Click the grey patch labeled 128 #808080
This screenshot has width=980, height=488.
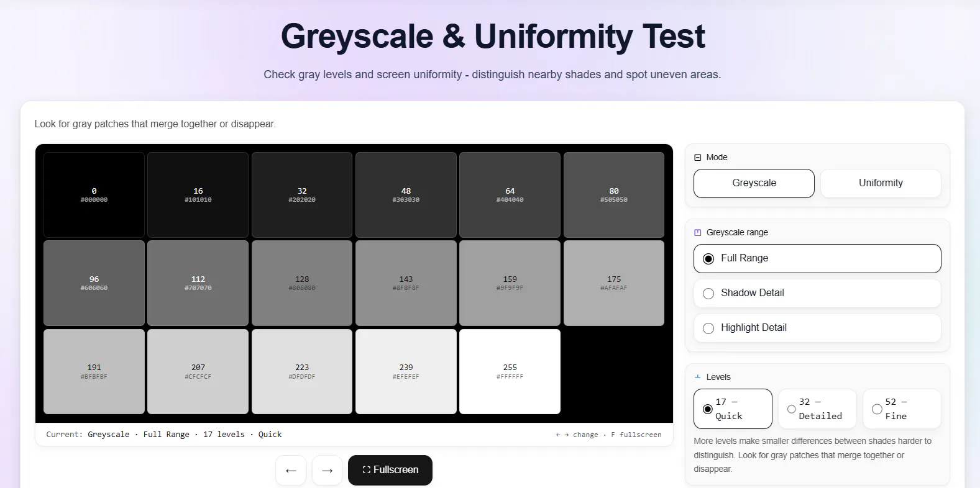[302, 283]
